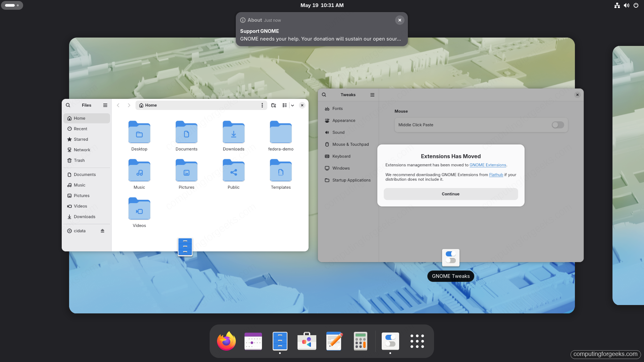The image size is (644, 362).
Task: Select Home in Files sidebar
Action: [x=87, y=118]
